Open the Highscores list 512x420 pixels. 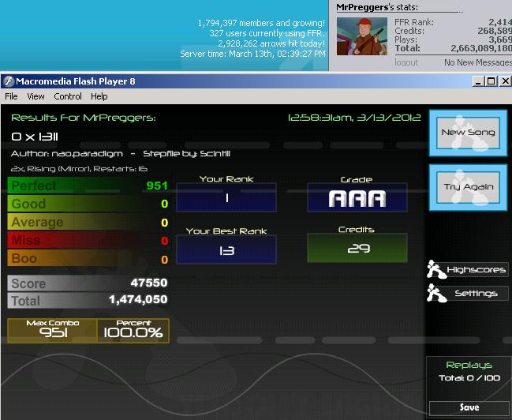[476, 270]
